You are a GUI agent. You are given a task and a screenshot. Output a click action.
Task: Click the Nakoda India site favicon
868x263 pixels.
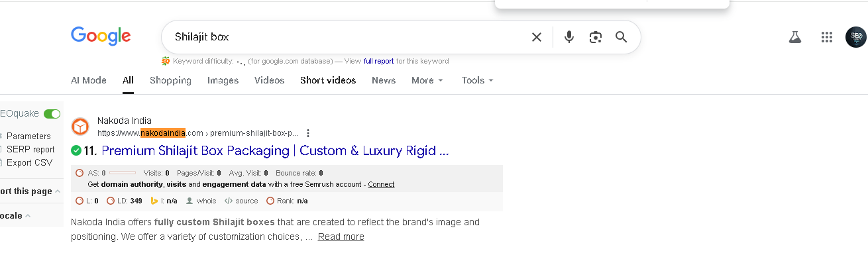(80, 127)
